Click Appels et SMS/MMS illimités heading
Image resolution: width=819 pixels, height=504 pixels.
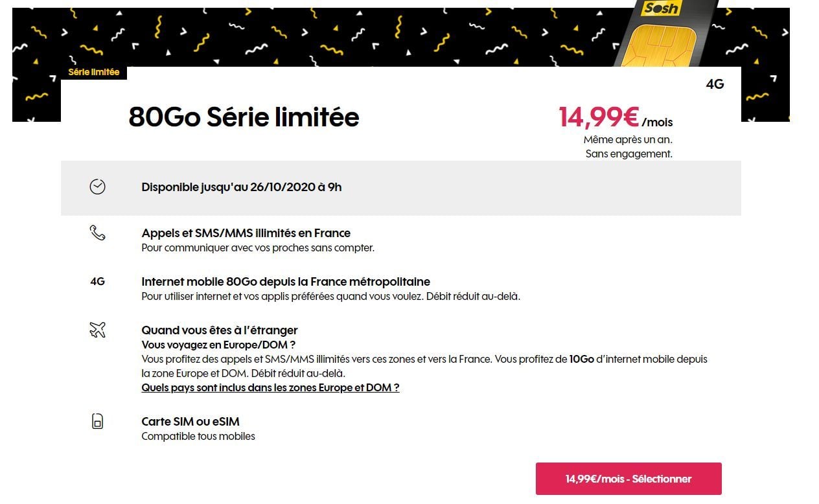pyautogui.click(x=246, y=233)
